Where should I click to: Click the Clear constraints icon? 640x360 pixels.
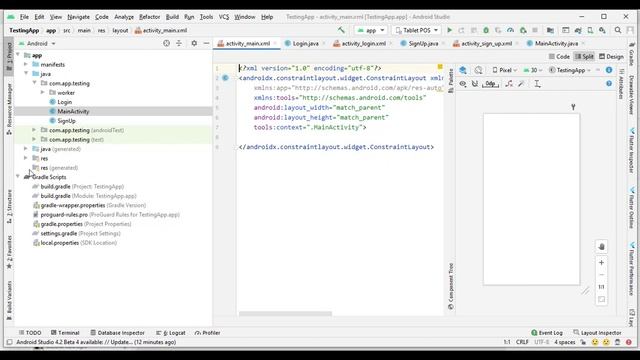click(x=509, y=84)
